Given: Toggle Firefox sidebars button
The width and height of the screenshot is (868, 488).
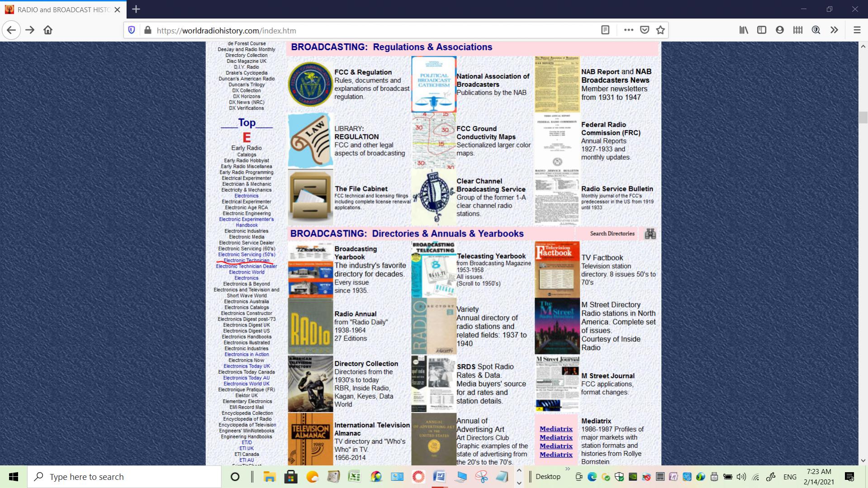Looking at the screenshot, I should tap(762, 30).
